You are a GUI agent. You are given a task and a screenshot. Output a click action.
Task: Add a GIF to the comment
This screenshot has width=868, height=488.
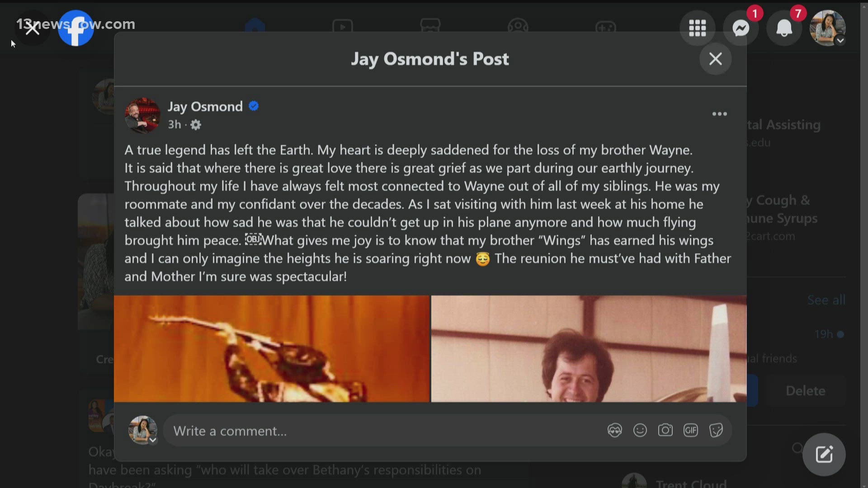click(x=691, y=430)
